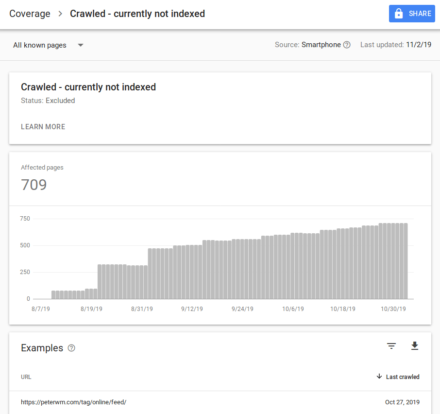Expand the All known pages dropdown arrow

pos(80,45)
